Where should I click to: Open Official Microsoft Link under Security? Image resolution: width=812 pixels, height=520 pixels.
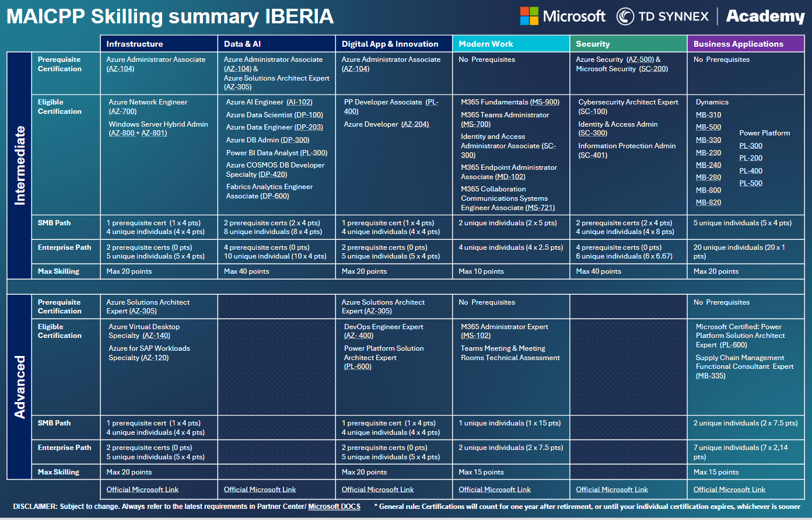612,490
